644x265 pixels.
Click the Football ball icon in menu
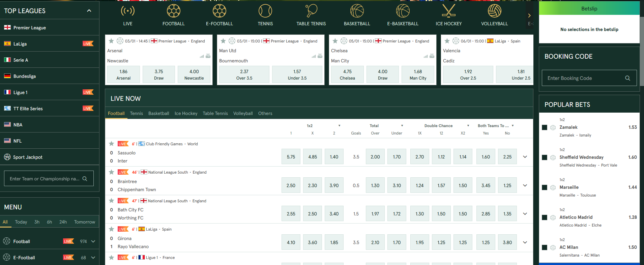click(7, 241)
